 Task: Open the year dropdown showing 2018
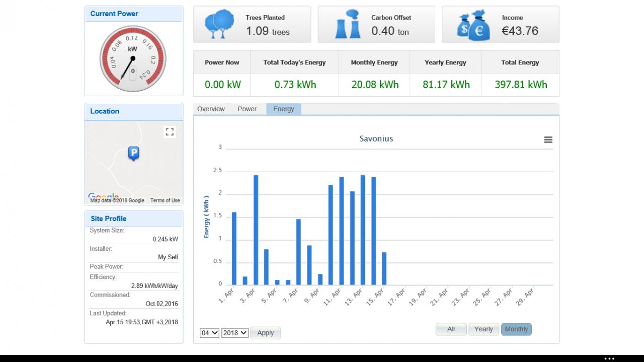pos(235,333)
